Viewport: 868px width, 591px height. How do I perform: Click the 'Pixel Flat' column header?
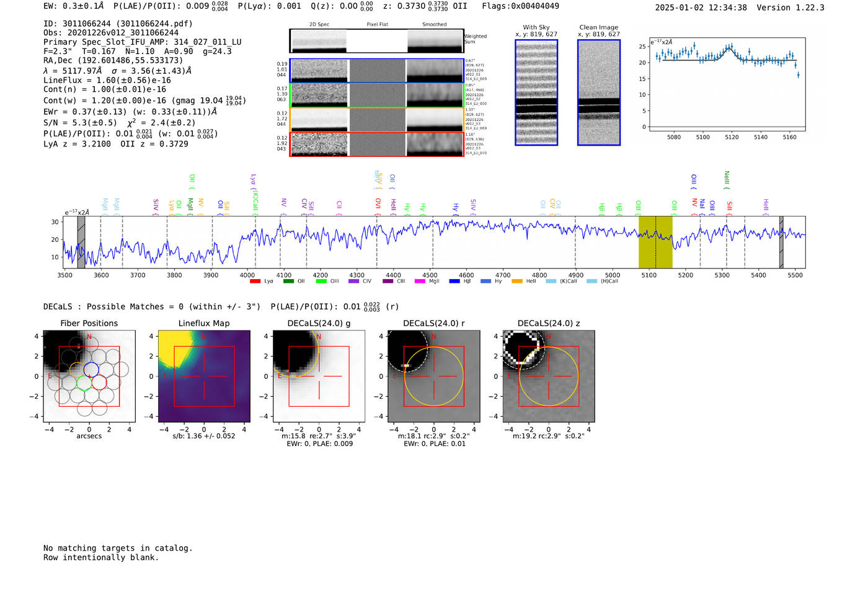click(x=377, y=25)
